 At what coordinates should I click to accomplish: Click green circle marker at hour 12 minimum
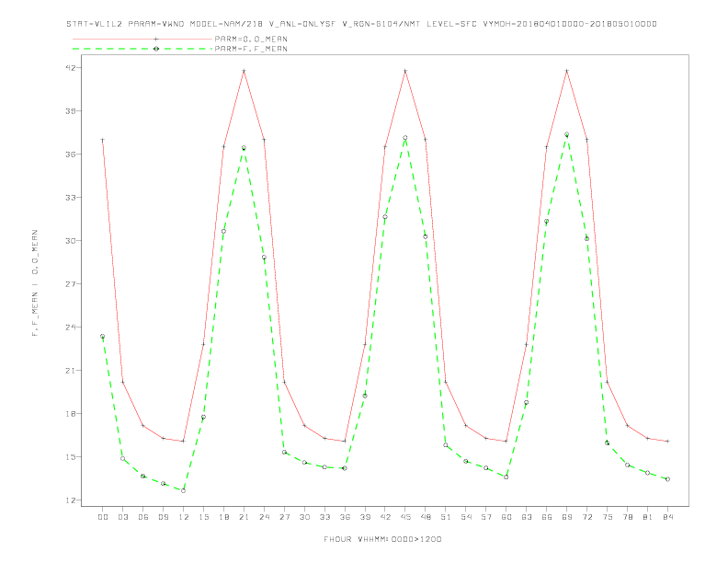coord(184,490)
